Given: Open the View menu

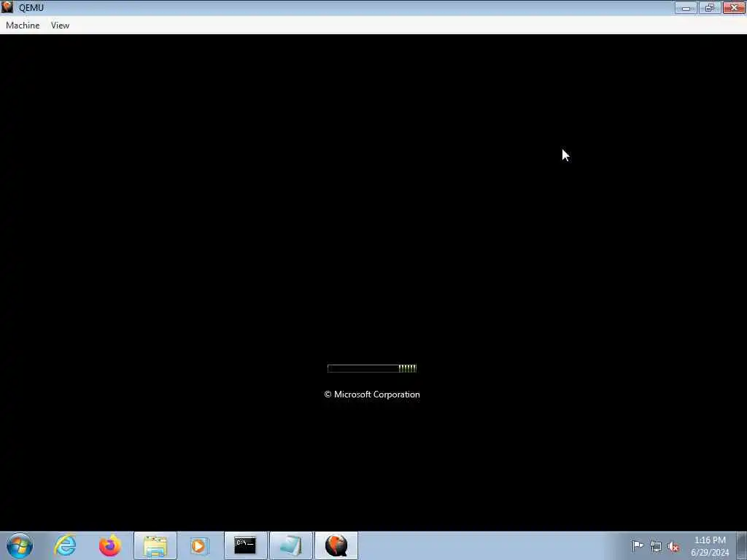Looking at the screenshot, I should pos(60,26).
